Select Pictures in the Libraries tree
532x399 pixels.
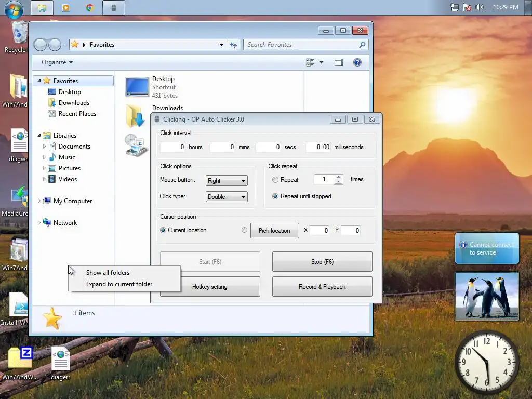(70, 168)
